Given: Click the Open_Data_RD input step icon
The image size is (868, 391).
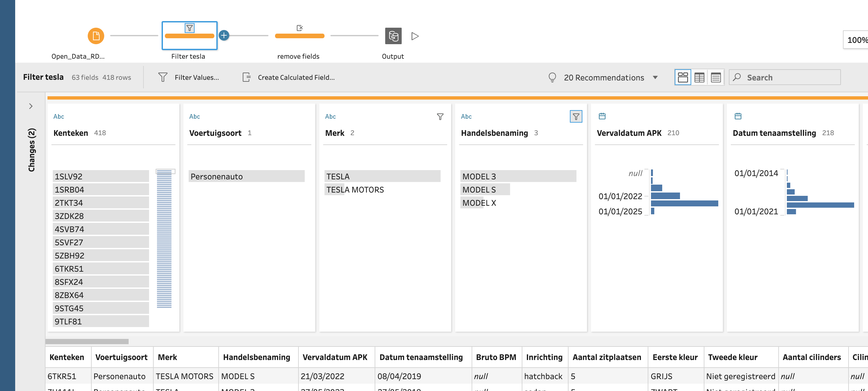Looking at the screenshot, I should pos(96,36).
